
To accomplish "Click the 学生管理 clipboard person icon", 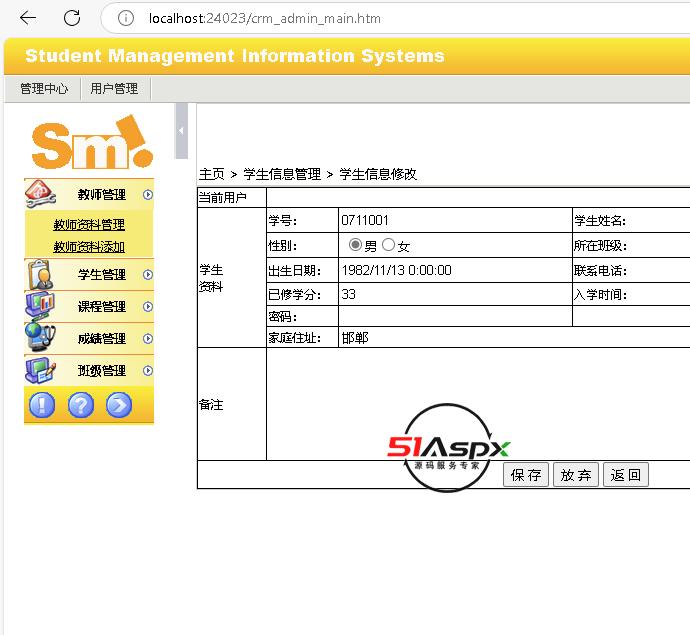I will [39, 274].
